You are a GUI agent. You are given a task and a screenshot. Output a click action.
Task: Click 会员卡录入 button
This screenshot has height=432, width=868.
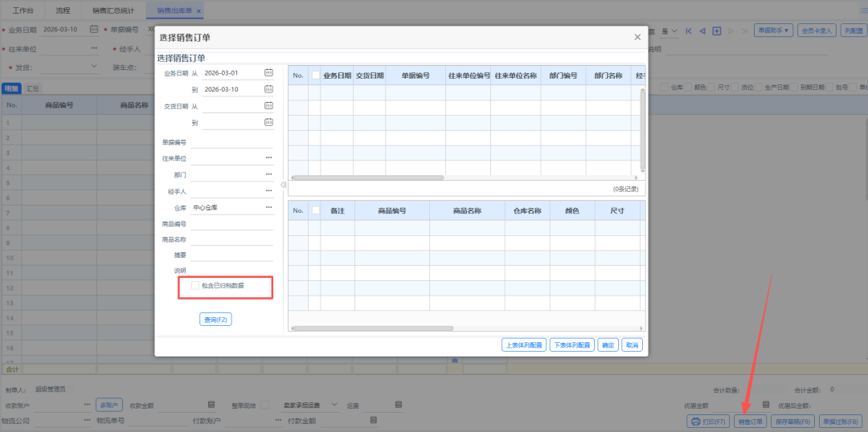click(x=817, y=31)
